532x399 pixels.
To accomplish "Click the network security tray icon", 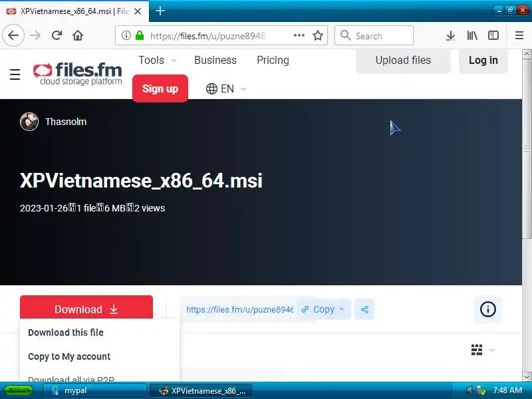I will (481, 390).
